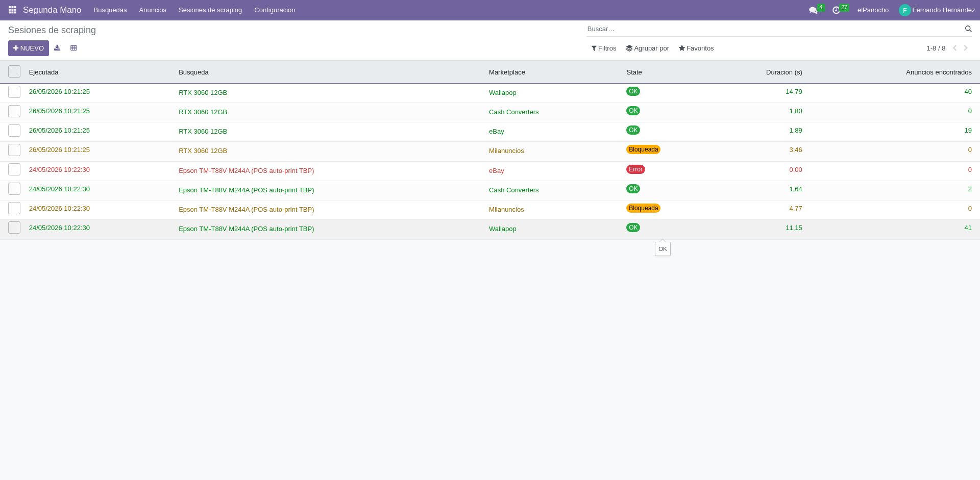Open the elPanocho company switcher

tap(873, 10)
